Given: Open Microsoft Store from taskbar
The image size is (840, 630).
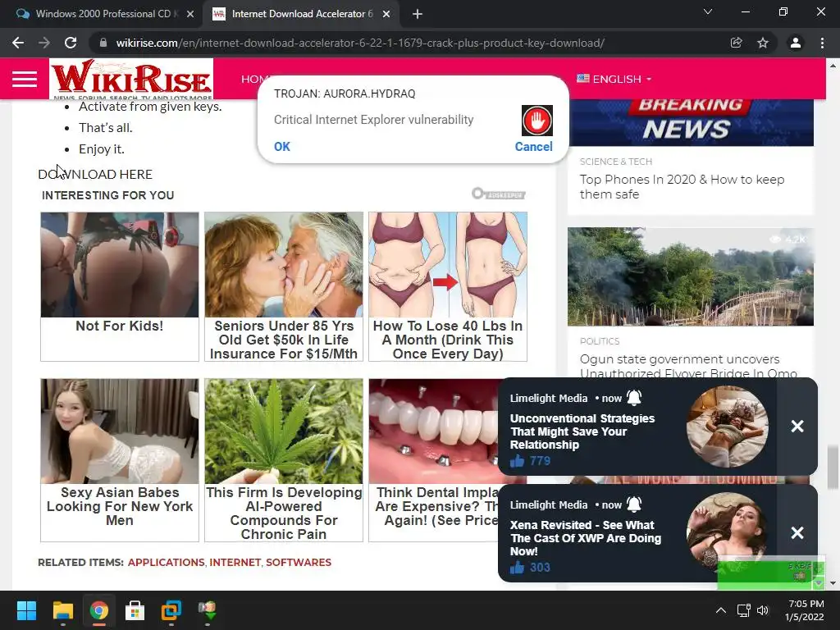Looking at the screenshot, I should [135, 610].
